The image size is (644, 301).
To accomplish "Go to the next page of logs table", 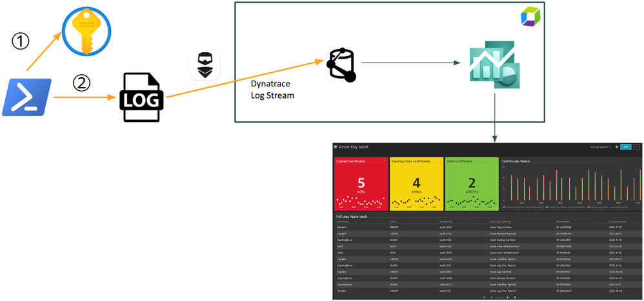I will [508, 297].
